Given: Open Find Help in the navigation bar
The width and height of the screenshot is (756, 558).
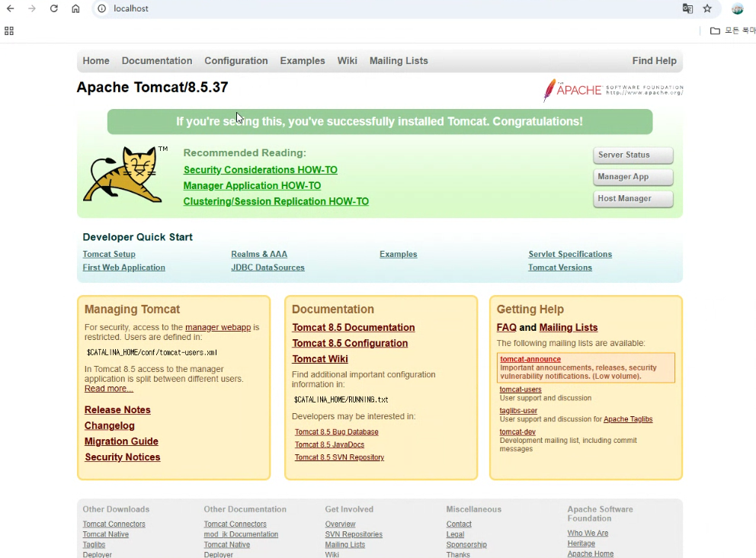Looking at the screenshot, I should pyautogui.click(x=655, y=61).
